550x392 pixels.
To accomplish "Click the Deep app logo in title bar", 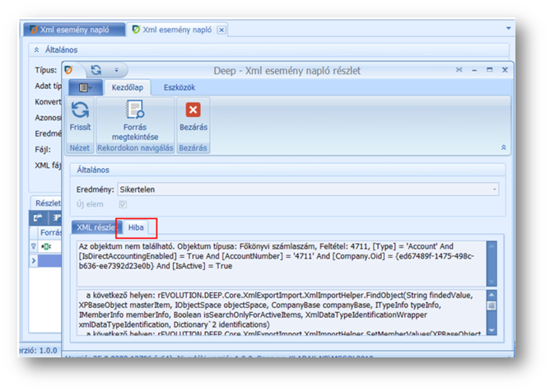I will pyautogui.click(x=68, y=71).
